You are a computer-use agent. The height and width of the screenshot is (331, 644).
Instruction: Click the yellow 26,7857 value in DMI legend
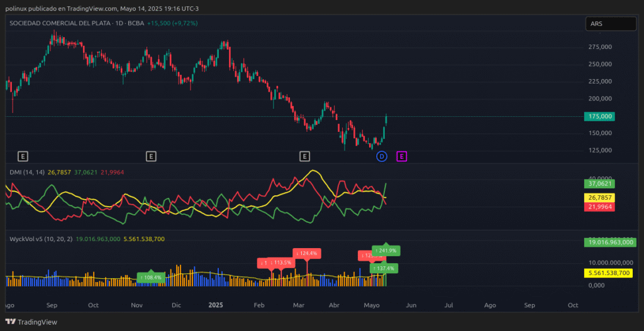pos(59,173)
